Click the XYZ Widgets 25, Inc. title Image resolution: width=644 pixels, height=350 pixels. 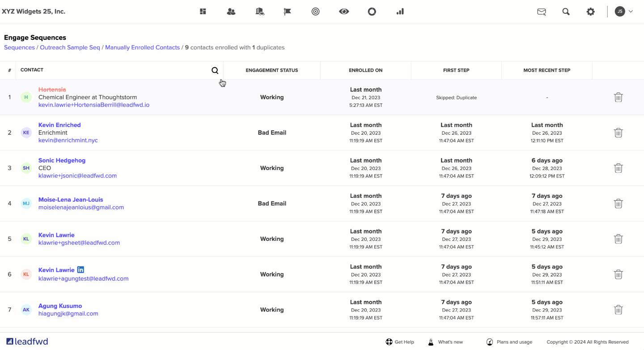[34, 12]
